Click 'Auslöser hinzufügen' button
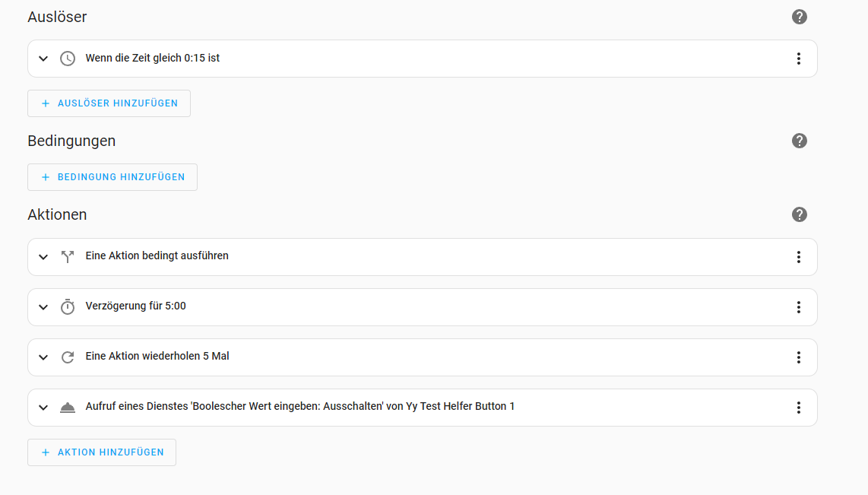This screenshot has height=495, width=868. coord(109,103)
